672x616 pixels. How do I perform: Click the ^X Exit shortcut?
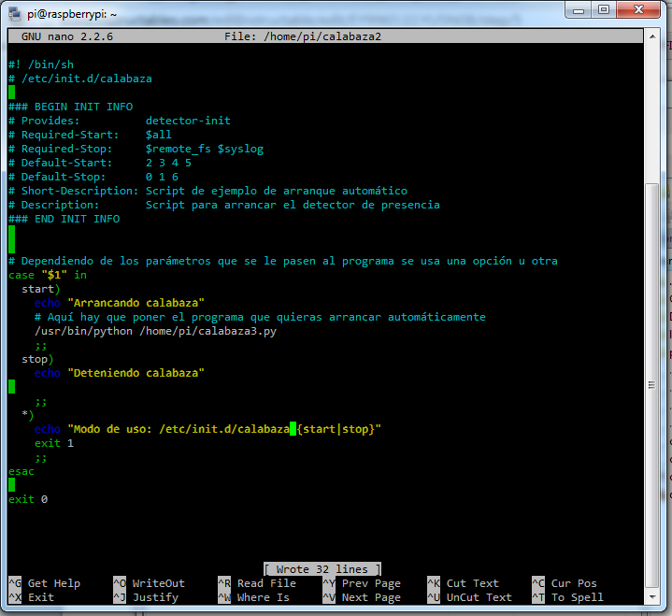tap(31, 597)
